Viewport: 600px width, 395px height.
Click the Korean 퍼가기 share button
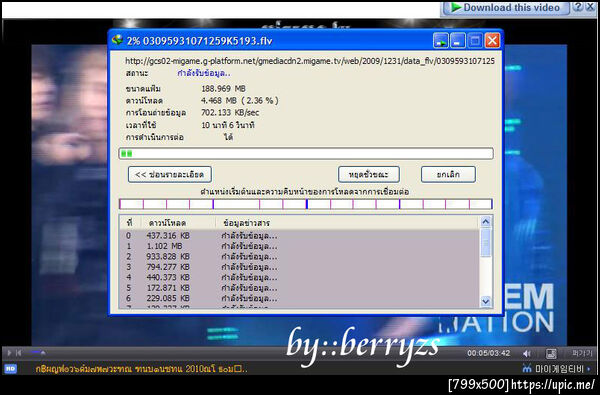pyautogui.click(x=582, y=353)
